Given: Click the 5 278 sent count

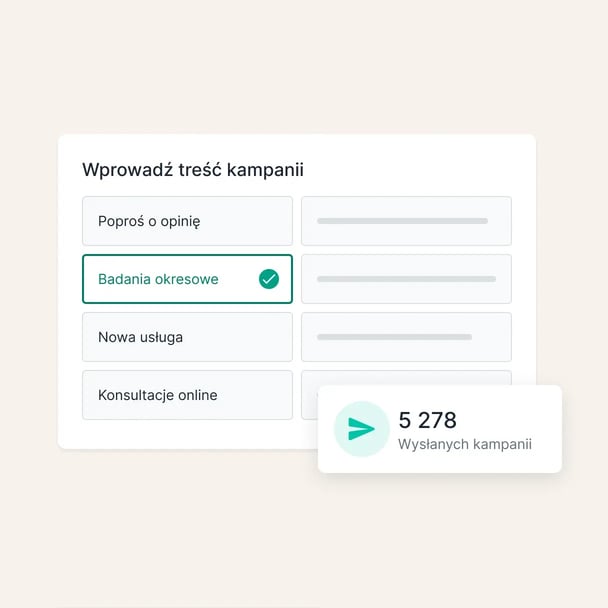Looking at the screenshot, I should pyautogui.click(x=427, y=420).
